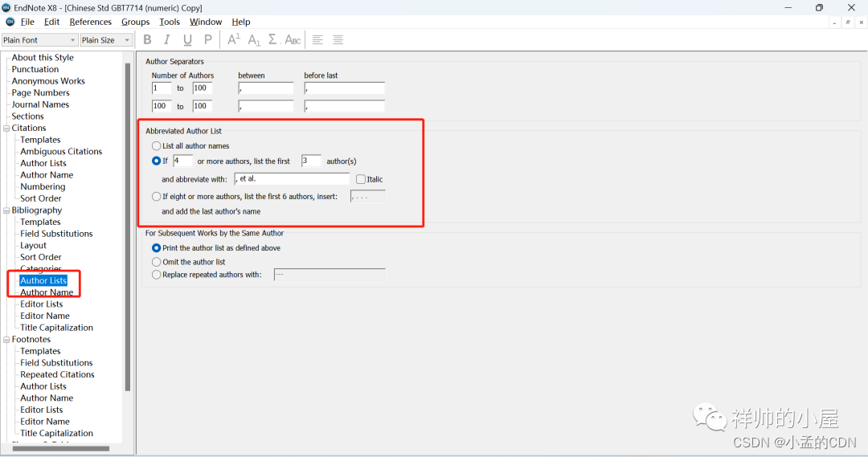Viewport: 868px width, 457px height.
Task: Click the EndNote X8 title bar app icon
Action: click(x=6, y=7)
